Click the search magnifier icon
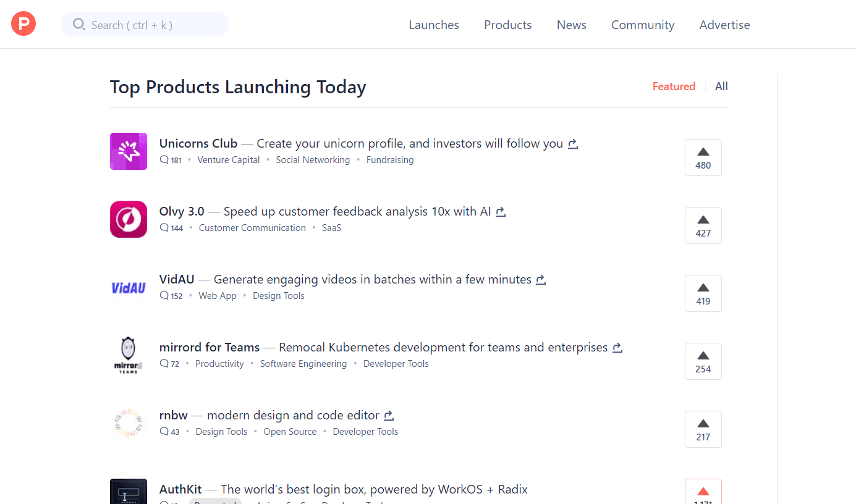This screenshot has width=856, height=504. pos(79,25)
